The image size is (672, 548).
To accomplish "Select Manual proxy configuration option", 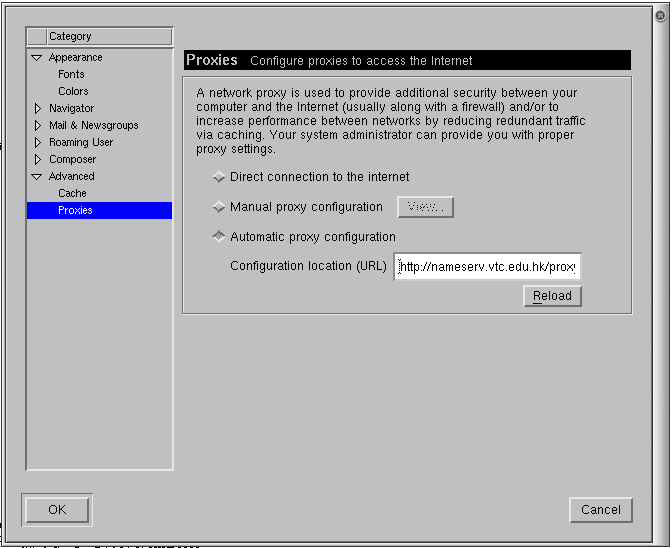I will tap(219, 207).
